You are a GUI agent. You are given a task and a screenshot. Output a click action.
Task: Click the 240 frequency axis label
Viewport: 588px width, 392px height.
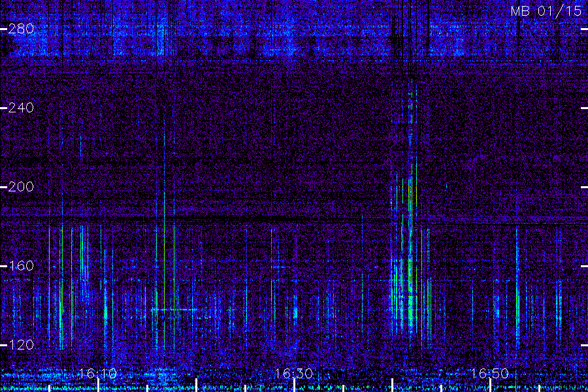click(x=21, y=108)
